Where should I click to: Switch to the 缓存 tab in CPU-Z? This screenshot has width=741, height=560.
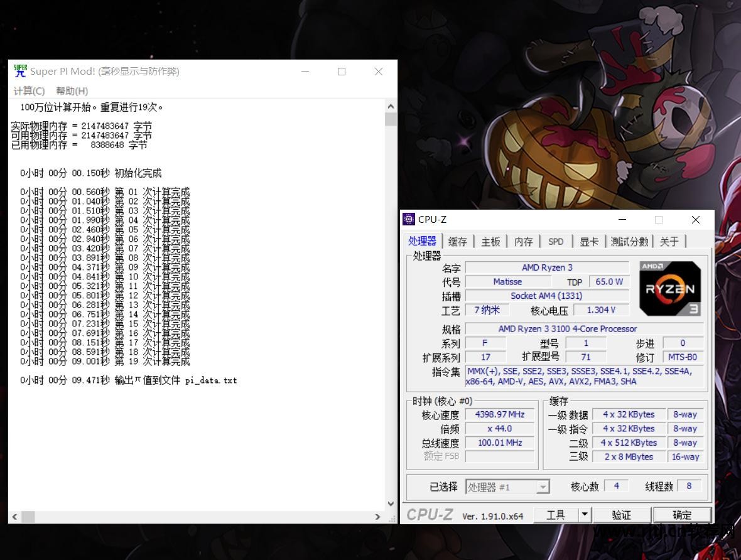pos(457,242)
